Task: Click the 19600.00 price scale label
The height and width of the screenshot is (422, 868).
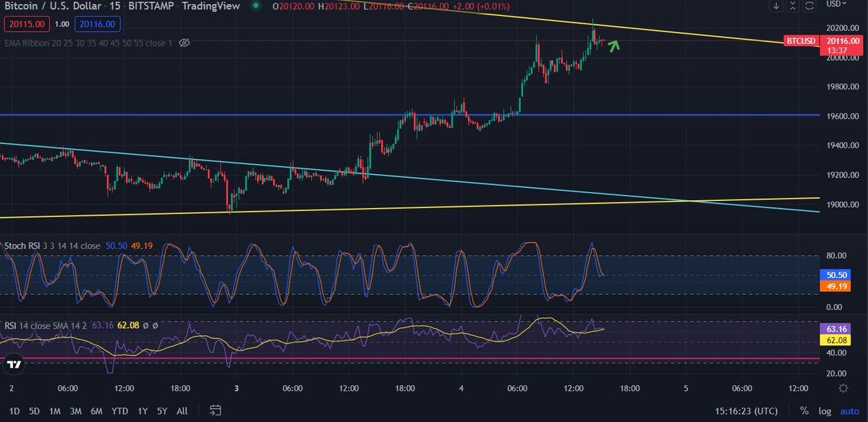Action: (x=843, y=116)
